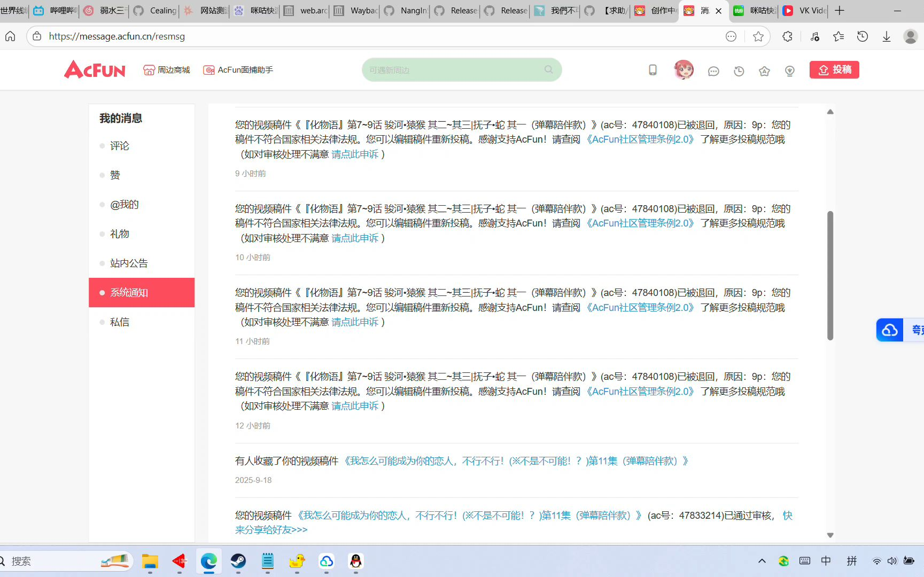Image resolution: width=924 pixels, height=577 pixels.
Task: Open the music extension icon in browser toolbar
Action: pos(814,36)
